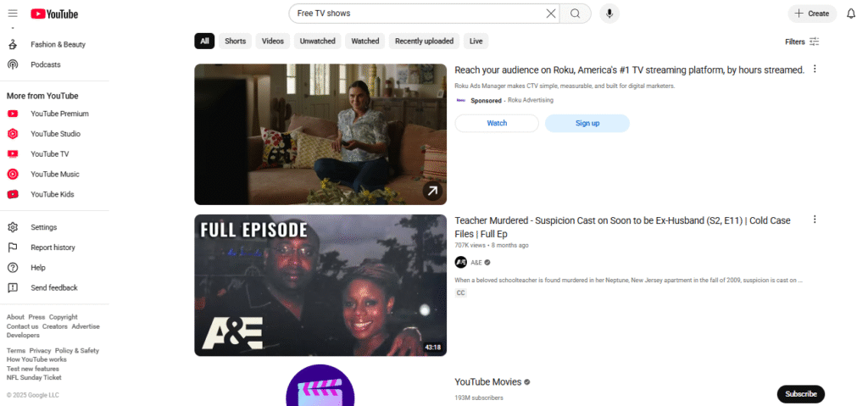Open YouTube Kids from sidebar
This screenshot has width=868, height=406.
click(52, 195)
